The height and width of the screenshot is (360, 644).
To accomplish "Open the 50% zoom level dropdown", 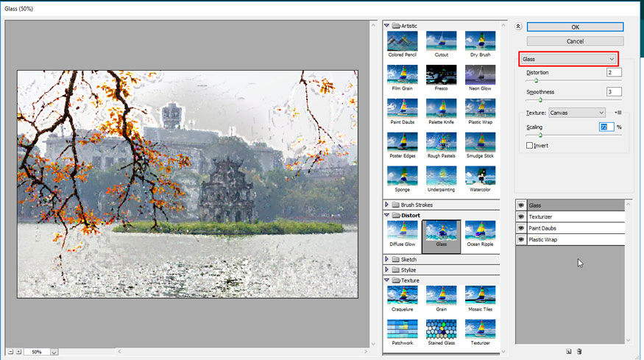I will (x=54, y=352).
